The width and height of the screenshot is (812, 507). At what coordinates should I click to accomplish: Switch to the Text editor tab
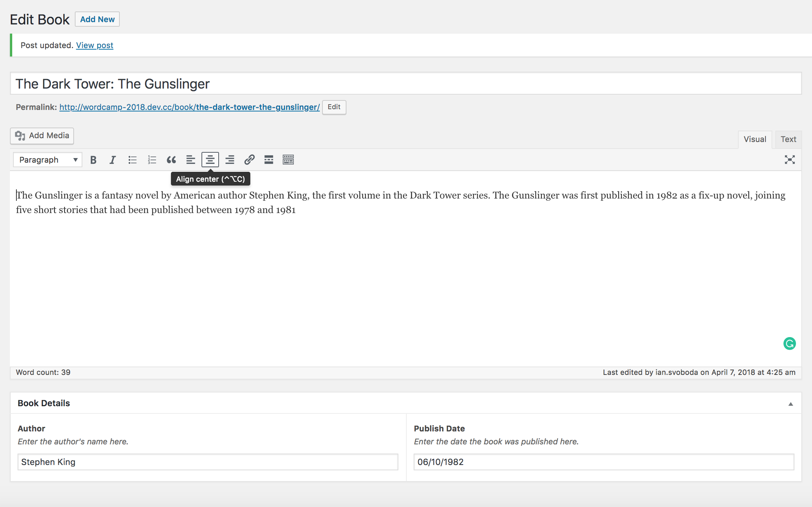(788, 139)
